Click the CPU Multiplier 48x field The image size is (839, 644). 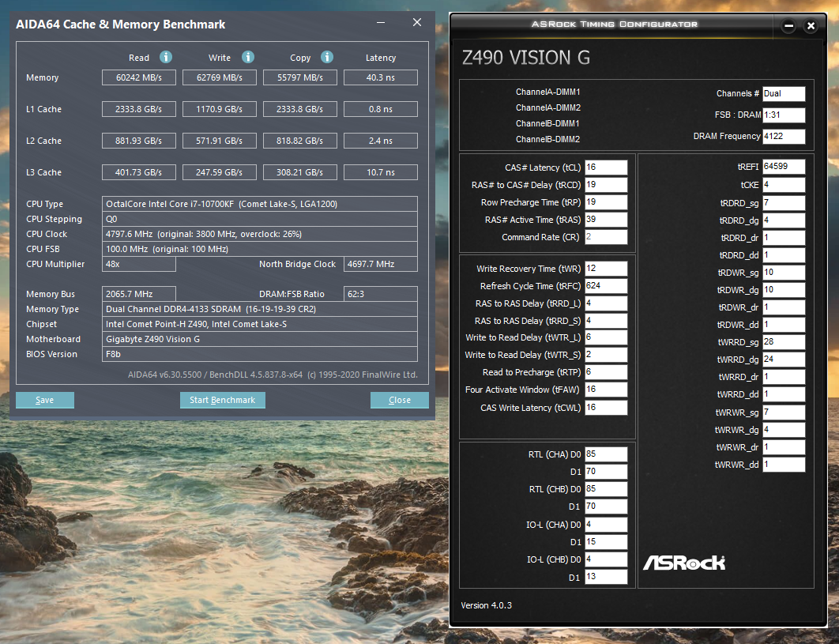click(139, 264)
